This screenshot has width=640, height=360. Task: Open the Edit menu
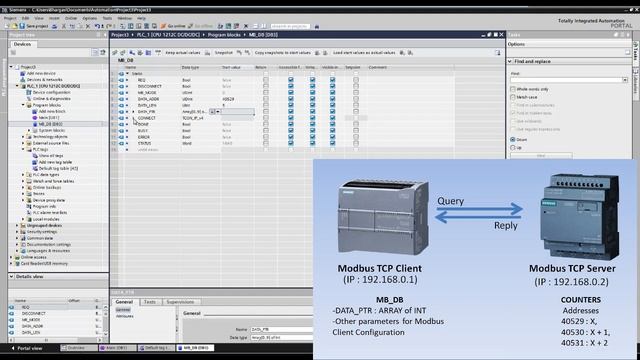click(25, 18)
